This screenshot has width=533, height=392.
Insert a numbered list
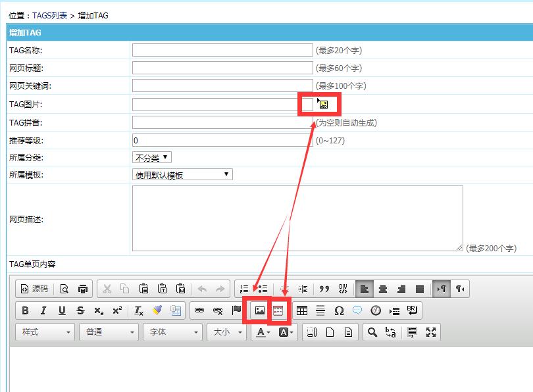click(x=244, y=289)
